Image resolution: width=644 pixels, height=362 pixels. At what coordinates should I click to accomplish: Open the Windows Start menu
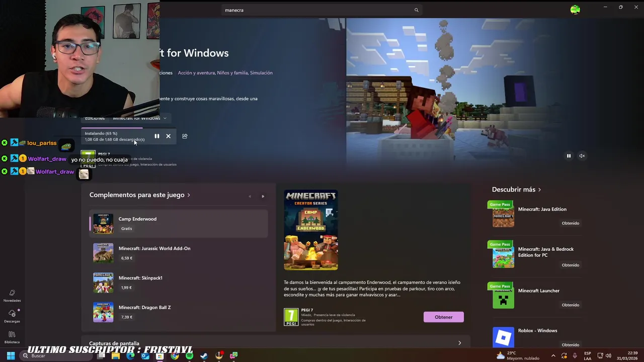11,355
